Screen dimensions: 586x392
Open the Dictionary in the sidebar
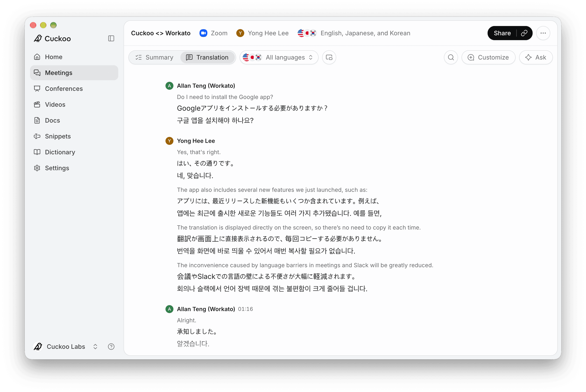(x=74, y=152)
